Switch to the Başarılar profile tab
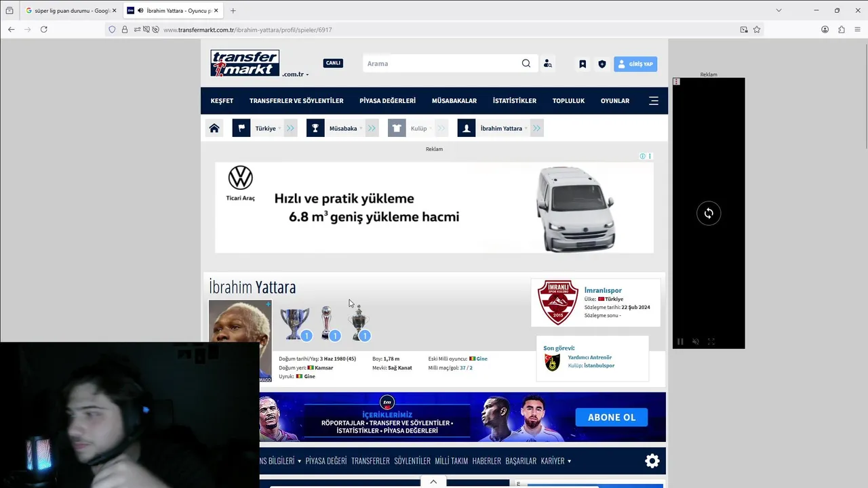Viewport: 868px width, 488px height. (x=521, y=461)
